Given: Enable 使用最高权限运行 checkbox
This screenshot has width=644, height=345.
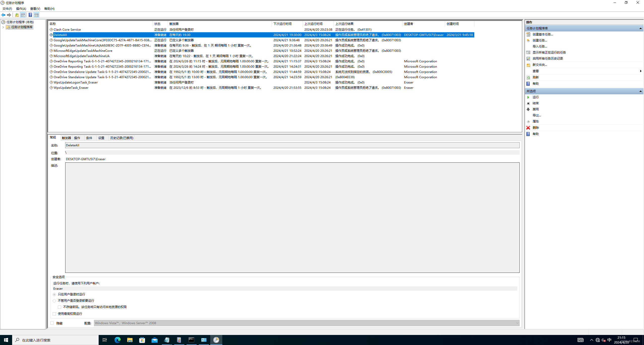Looking at the screenshot, I should click(54, 314).
